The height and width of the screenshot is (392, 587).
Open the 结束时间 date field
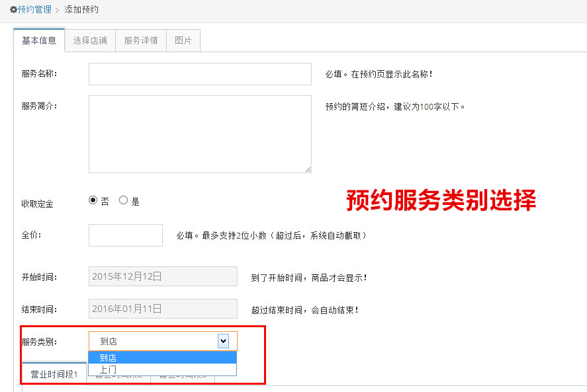[x=163, y=309]
